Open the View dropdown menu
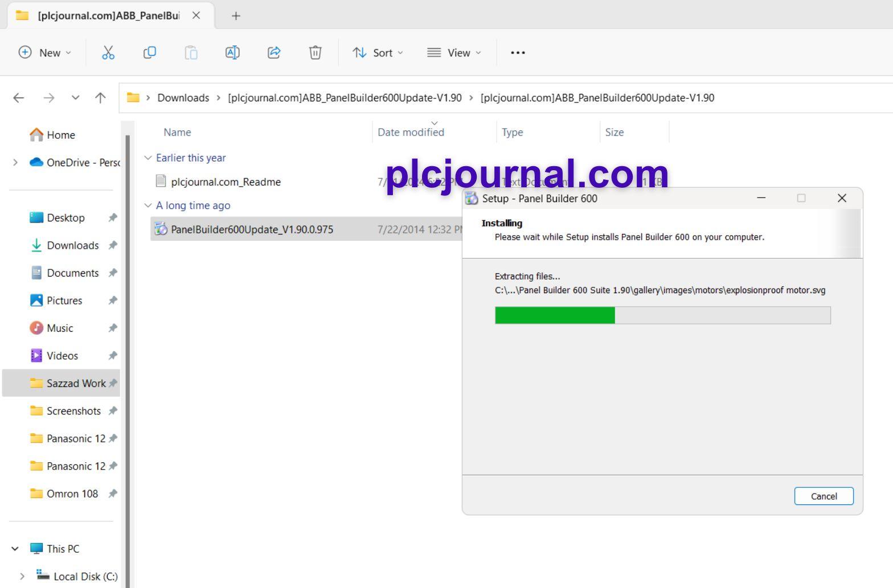The width and height of the screenshot is (893, 588). (x=454, y=52)
